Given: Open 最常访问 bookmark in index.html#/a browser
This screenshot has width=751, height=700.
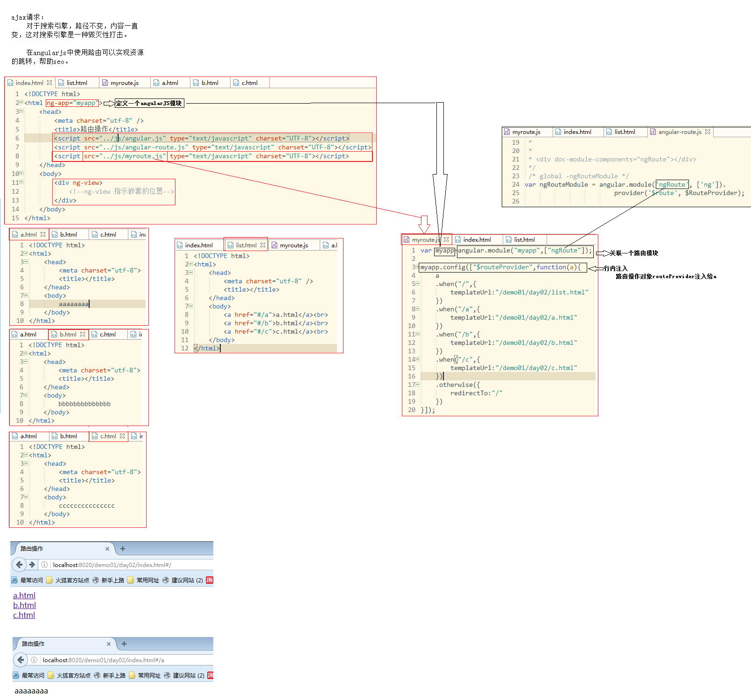Looking at the screenshot, I should 28,675.
